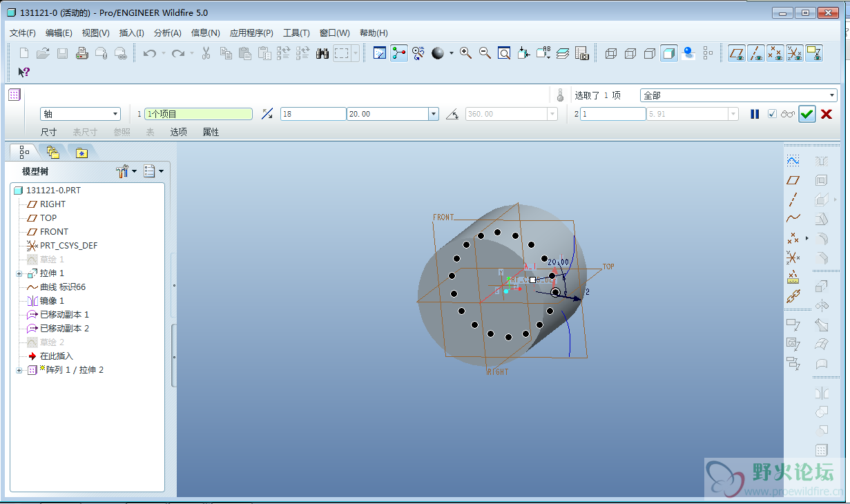Open the 20.00 angle increment dropdown

coord(434,114)
